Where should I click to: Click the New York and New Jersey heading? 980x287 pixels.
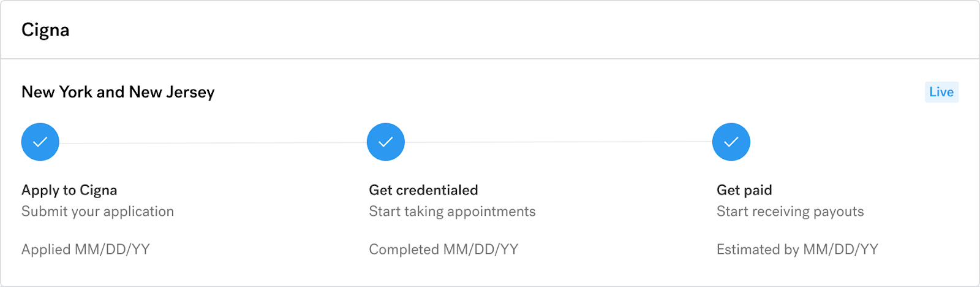point(118,92)
